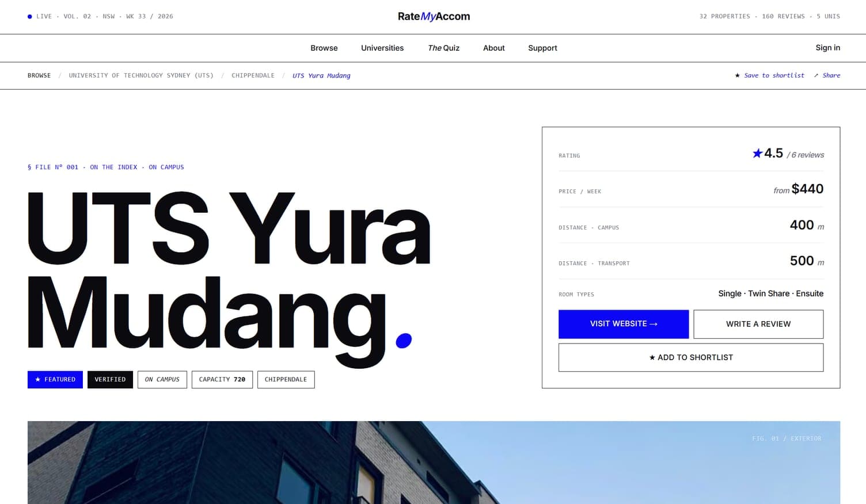Open University of Technology Sydney breadcrumb
Image resolution: width=866 pixels, height=504 pixels.
(x=141, y=75)
